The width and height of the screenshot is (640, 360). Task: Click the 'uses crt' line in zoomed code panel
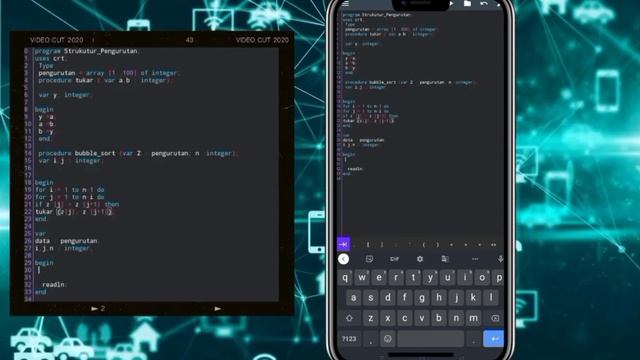pos(50,58)
